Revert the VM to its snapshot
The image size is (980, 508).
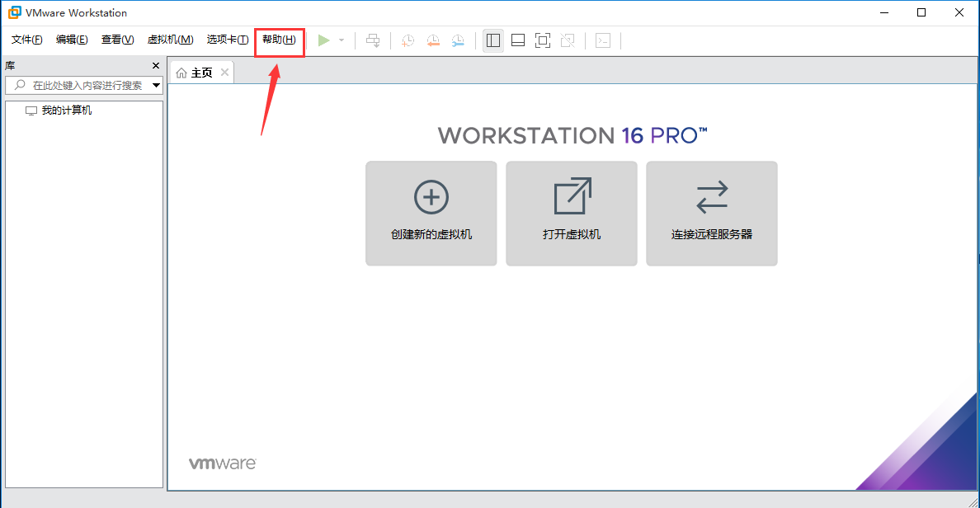click(432, 40)
